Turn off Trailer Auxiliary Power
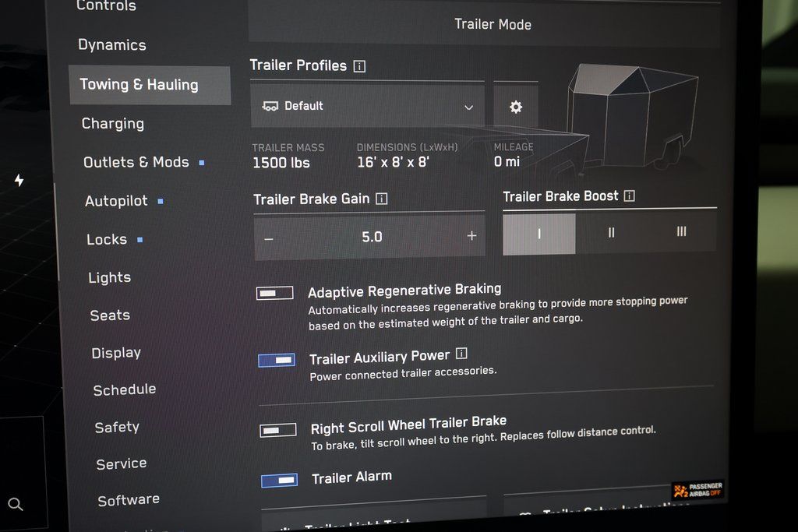The height and width of the screenshot is (532, 798). (x=277, y=360)
